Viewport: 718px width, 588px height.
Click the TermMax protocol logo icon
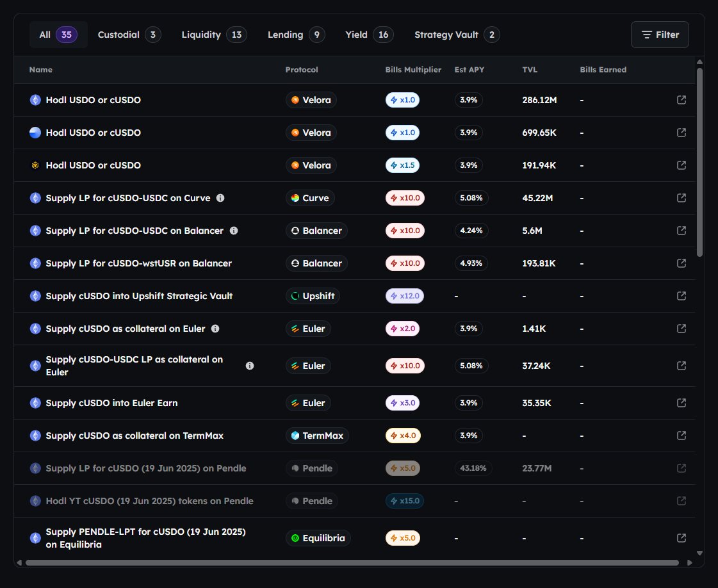click(x=295, y=436)
